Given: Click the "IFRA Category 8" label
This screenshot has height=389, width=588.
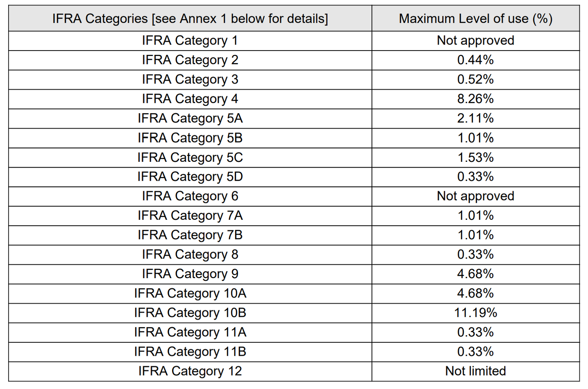Looking at the screenshot, I should coord(190,254).
